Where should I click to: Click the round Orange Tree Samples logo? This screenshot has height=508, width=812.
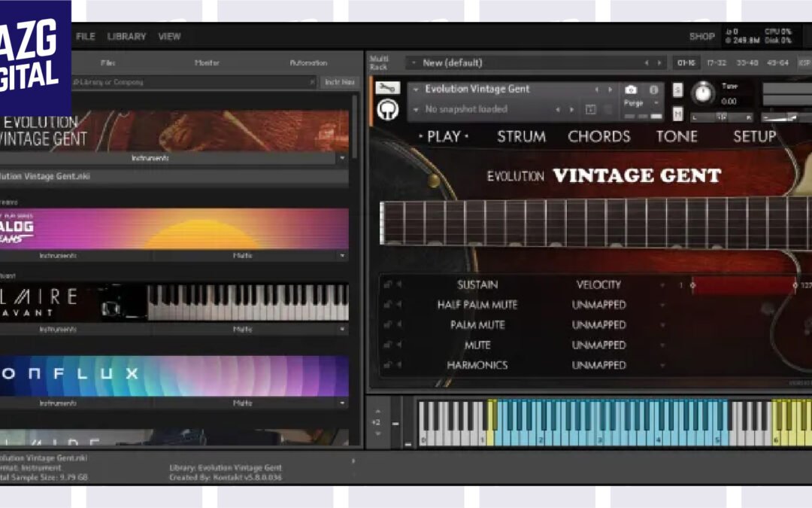click(x=387, y=109)
